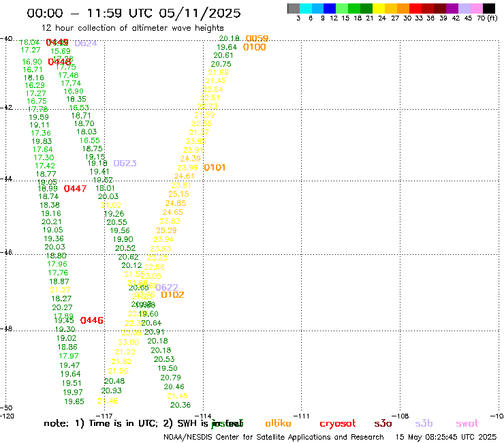Click the gray 3 ft legend swatch
This screenshot has width=504, height=443.
click(294, 8)
